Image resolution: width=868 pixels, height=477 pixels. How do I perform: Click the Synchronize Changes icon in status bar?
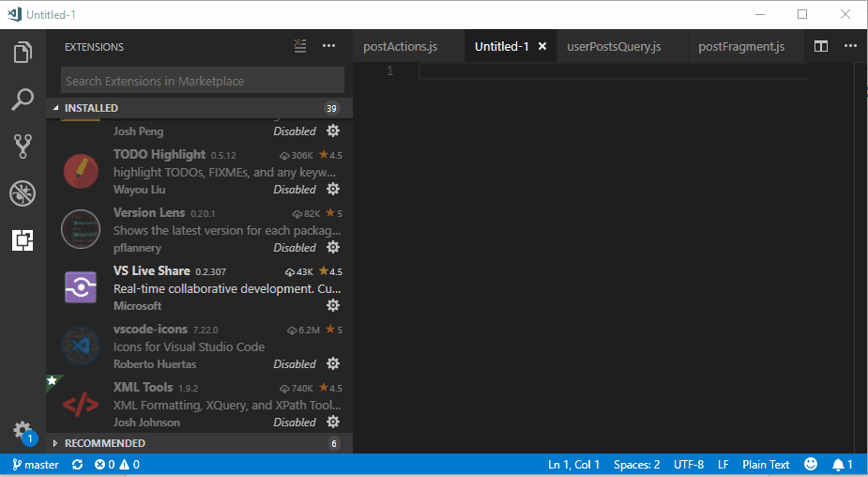point(78,465)
